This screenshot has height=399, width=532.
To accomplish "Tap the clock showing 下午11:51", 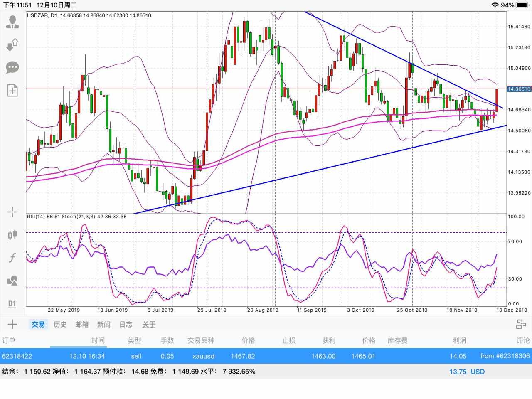I will point(17,5).
